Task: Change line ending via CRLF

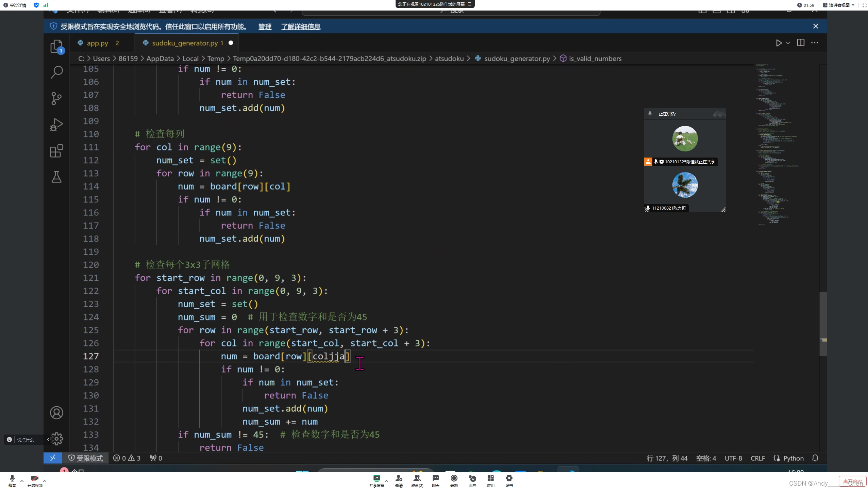Action: [757, 458]
